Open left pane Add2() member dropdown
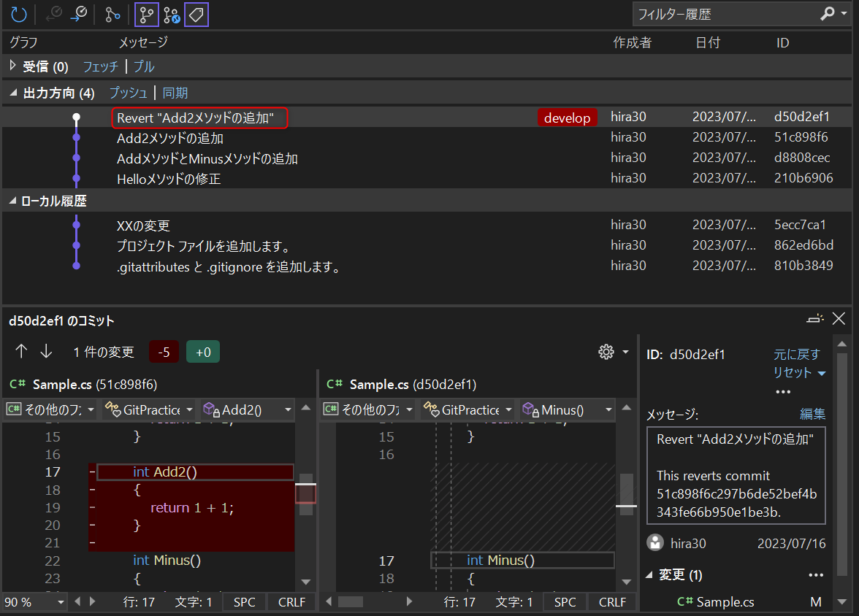Screen dimensions: 859x616 [x=248, y=409]
